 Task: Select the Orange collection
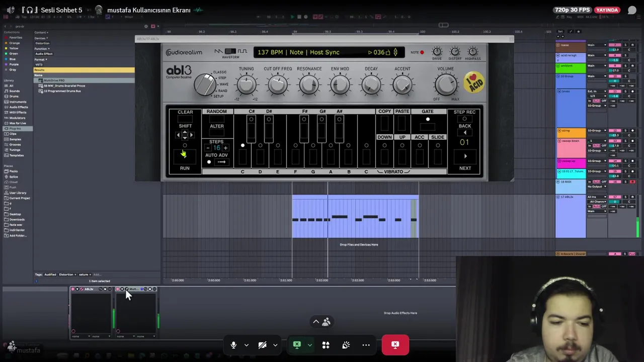pos(15,43)
